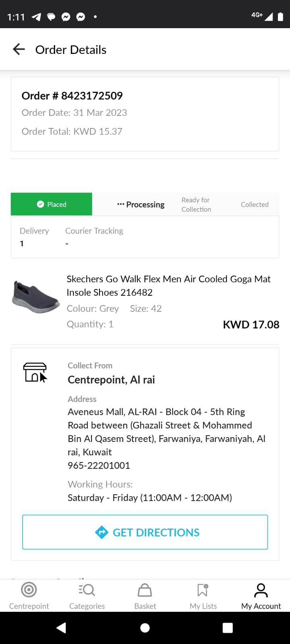Image resolution: width=290 pixels, height=644 pixels.
Task: Select the Collected status step
Action: pyautogui.click(x=255, y=204)
